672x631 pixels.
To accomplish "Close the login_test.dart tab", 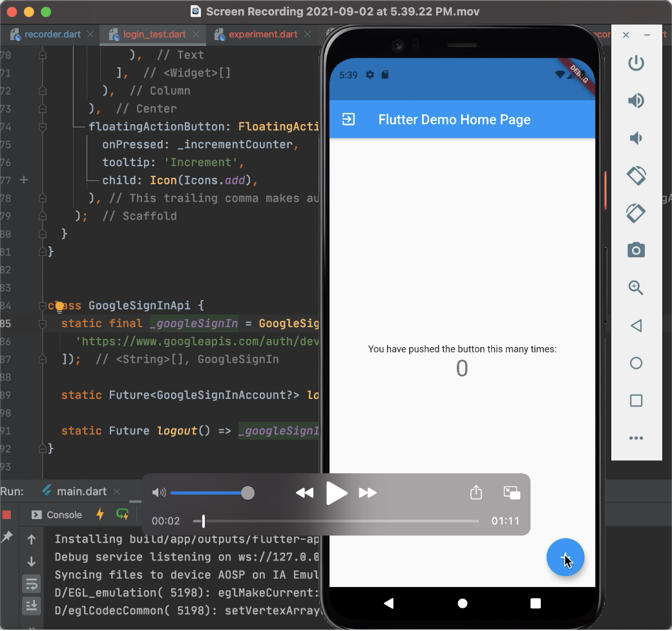I will (x=196, y=34).
